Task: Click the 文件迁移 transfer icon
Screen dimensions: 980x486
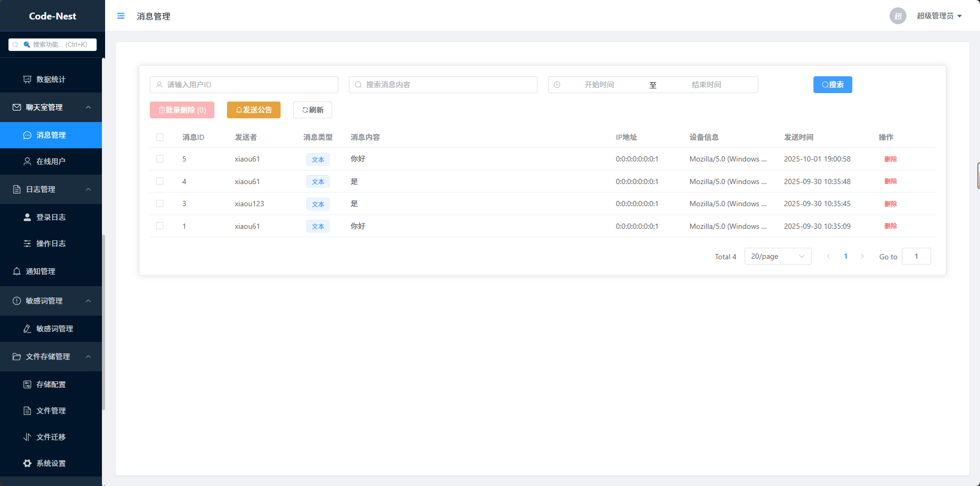Action: coord(27,437)
